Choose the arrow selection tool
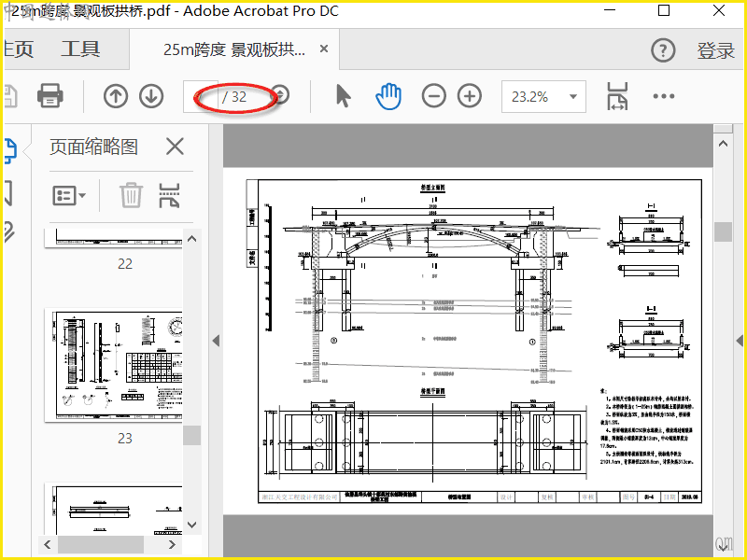The image size is (747, 560). (x=343, y=96)
